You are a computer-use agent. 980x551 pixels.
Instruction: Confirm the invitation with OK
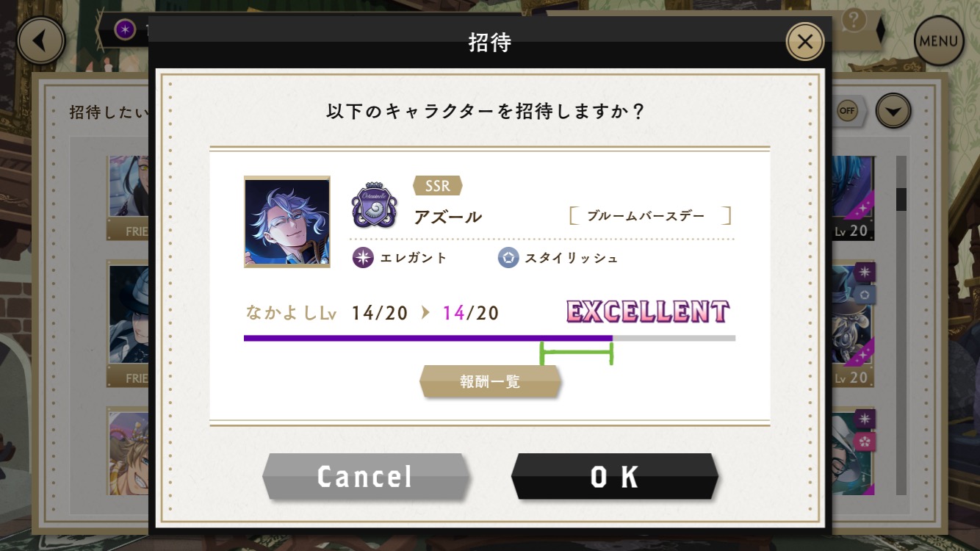tap(614, 477)
